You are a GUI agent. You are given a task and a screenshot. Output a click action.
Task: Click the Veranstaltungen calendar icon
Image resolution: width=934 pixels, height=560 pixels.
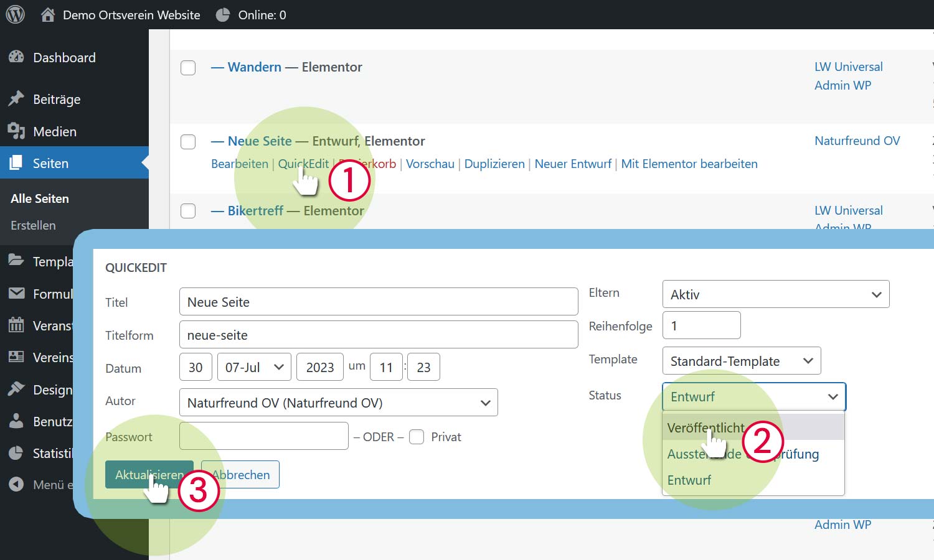[16, 325]
